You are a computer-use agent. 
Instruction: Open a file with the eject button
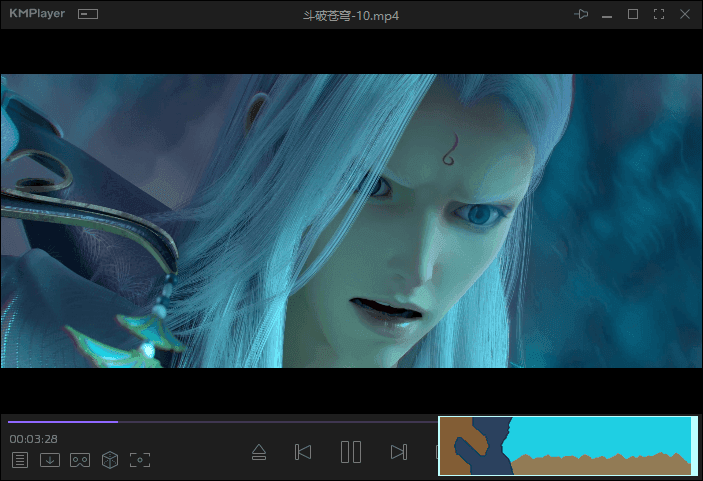click(259, 452)
